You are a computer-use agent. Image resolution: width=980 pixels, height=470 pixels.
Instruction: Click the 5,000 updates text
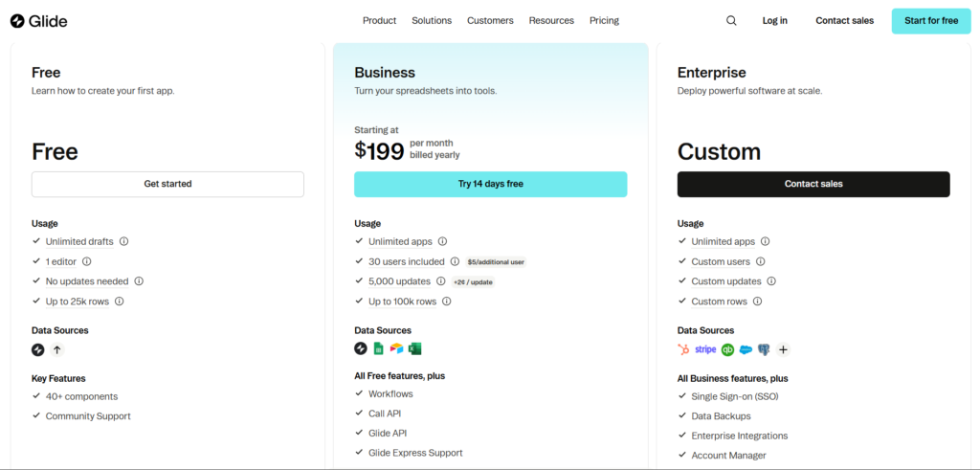click(399, 281)
